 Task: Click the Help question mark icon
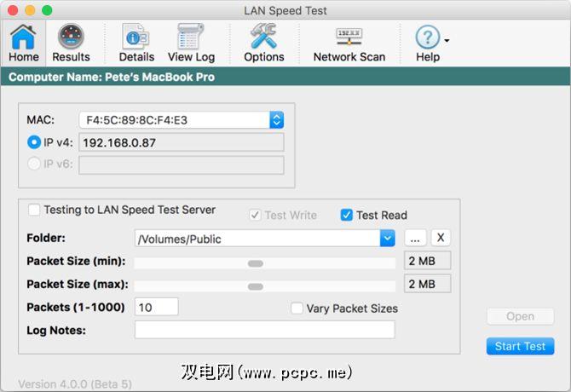pyautogui.click(x=428, y=37)
